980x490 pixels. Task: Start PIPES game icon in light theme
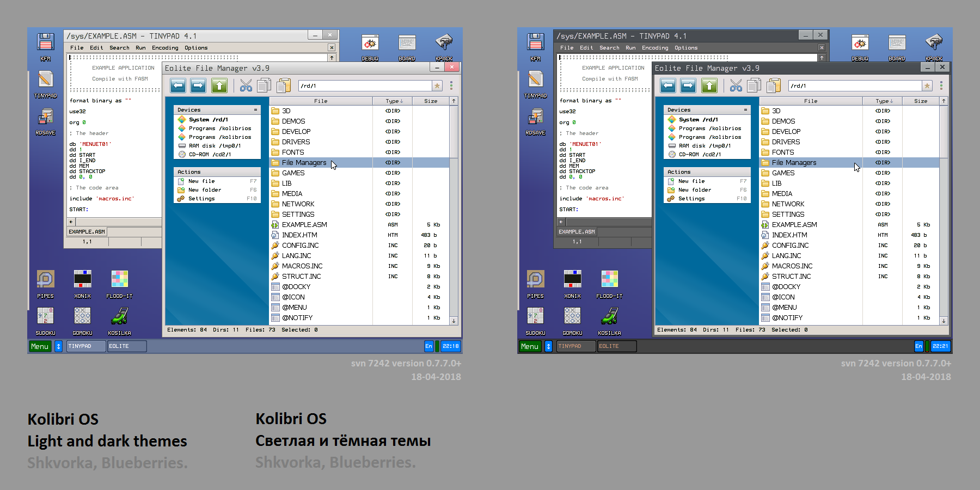tap(46, 284)
